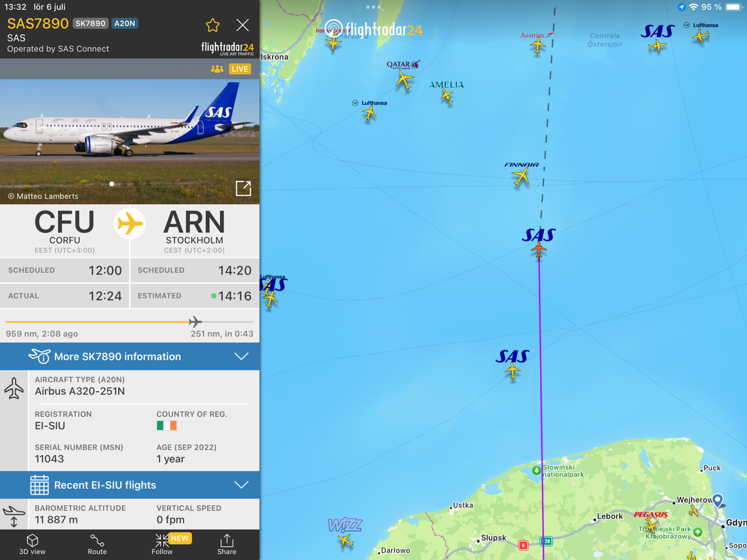Viewport: 747px width, 560px height.
Task: Favorite flight SAS7890 with star icon
Action: click(x=213, y=25)
